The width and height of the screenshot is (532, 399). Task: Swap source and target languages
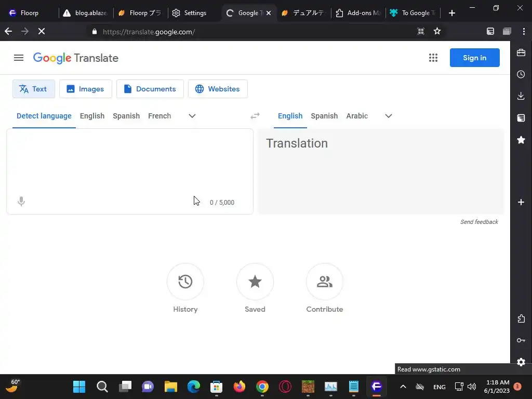[x=255, y=116]
